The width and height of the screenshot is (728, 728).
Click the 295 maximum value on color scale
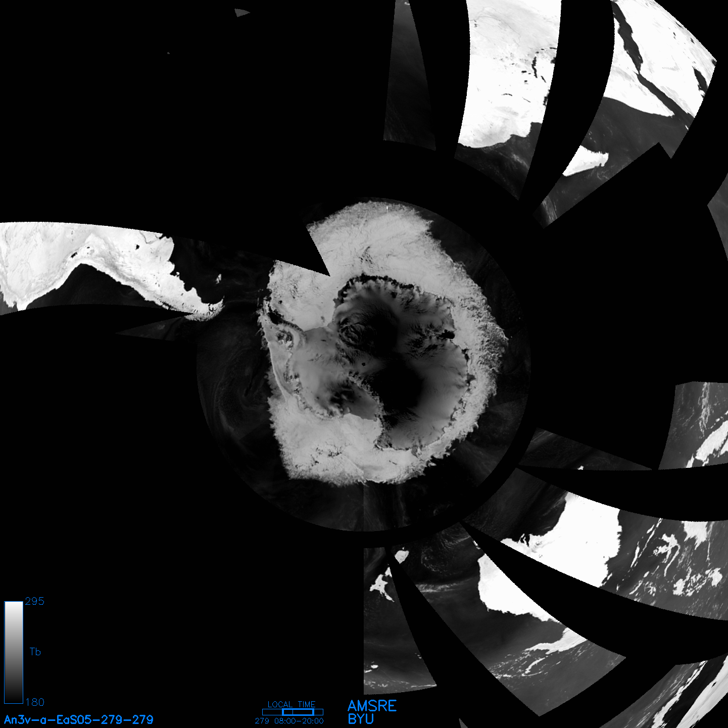34,601
